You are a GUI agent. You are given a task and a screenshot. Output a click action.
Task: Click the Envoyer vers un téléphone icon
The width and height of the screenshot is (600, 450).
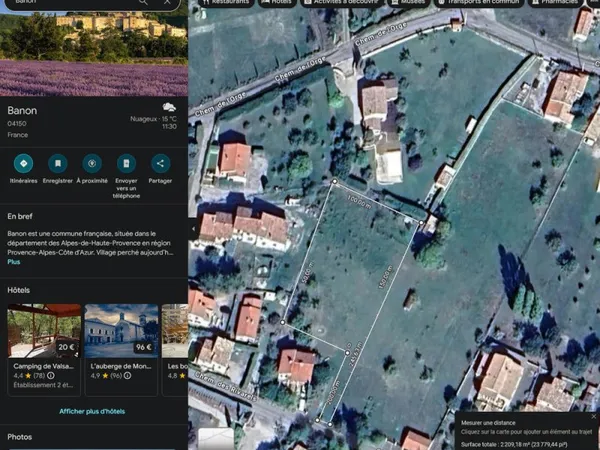pyautogui.click(x=126, y=164)
